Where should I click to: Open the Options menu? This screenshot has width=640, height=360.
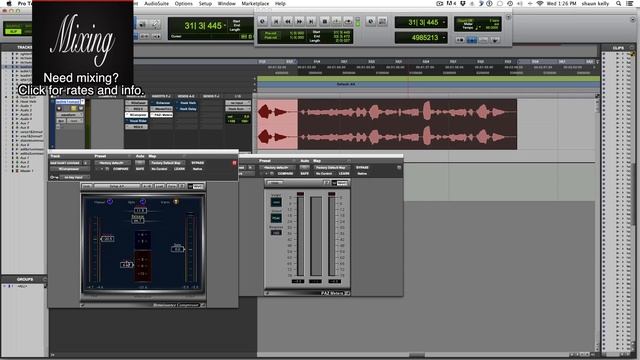tap(184, 3)
